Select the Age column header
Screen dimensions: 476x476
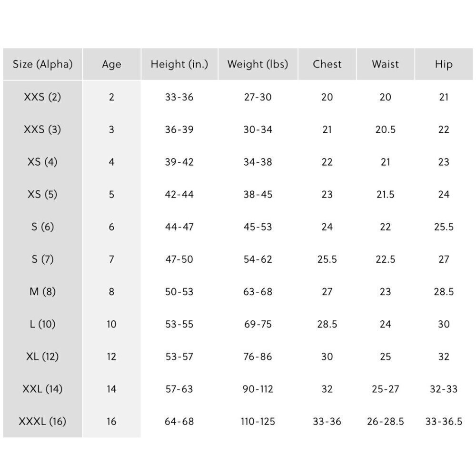(x=111, y=64)
